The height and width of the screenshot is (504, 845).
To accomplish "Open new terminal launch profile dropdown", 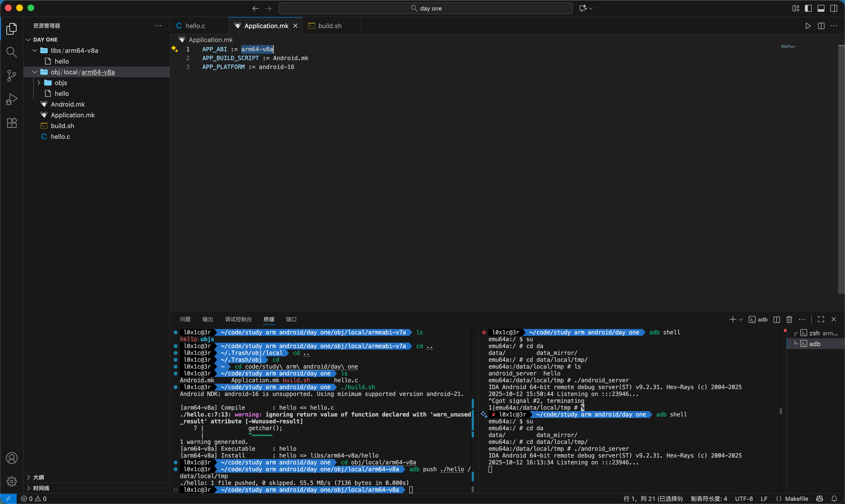I will (x=741, y=319).
